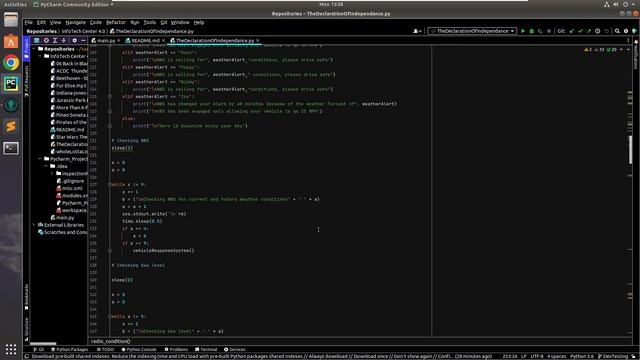
Task: Click the collapse all icon in Project panel
Action: click(63, 40)
